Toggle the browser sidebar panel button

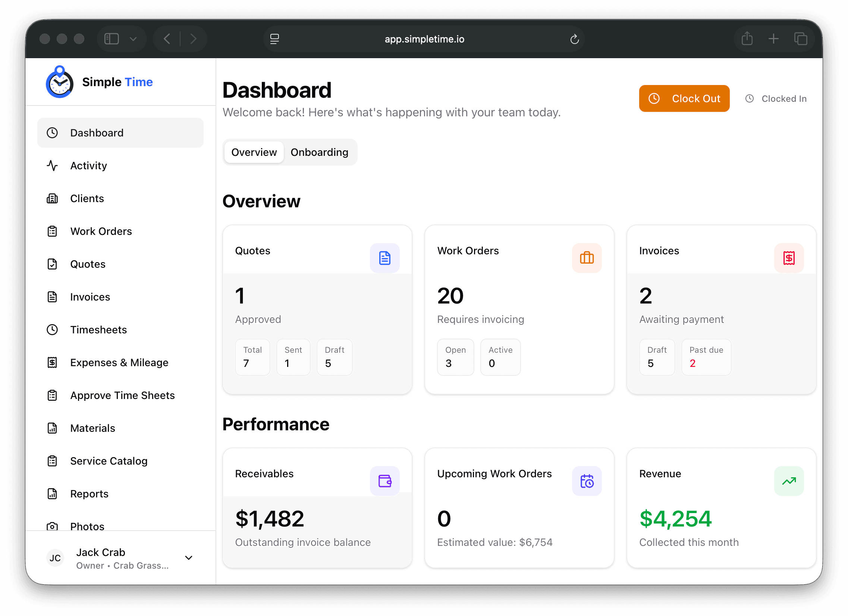(112, 39)
